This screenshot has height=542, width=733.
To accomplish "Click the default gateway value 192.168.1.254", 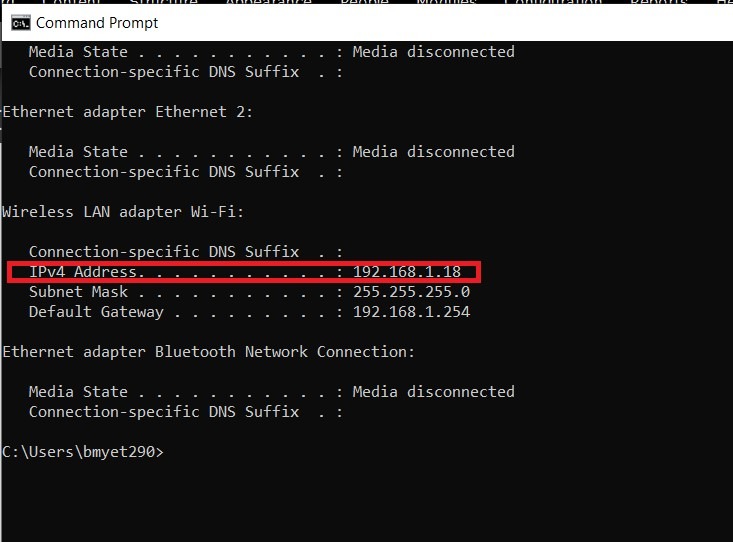I will click(411, 312).
